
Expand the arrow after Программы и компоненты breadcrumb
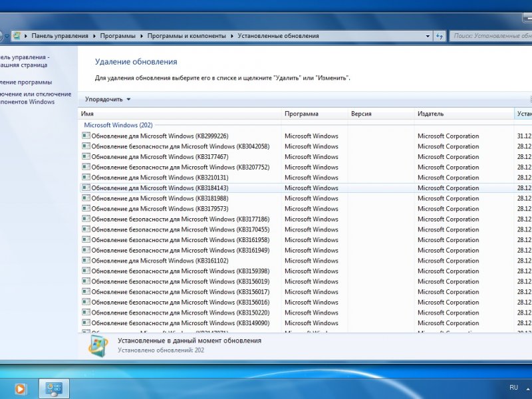pyautogui.click(x=231, y=36)
